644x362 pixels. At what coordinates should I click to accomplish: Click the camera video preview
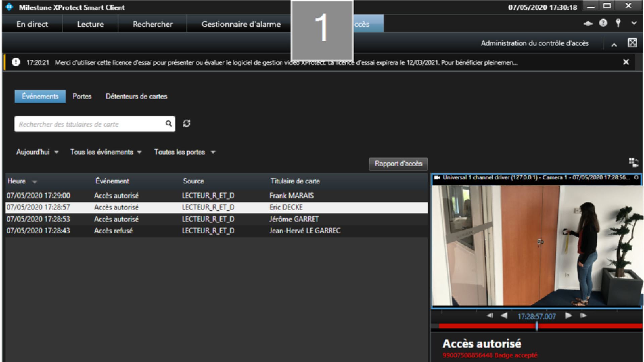[x=537, y=245]
